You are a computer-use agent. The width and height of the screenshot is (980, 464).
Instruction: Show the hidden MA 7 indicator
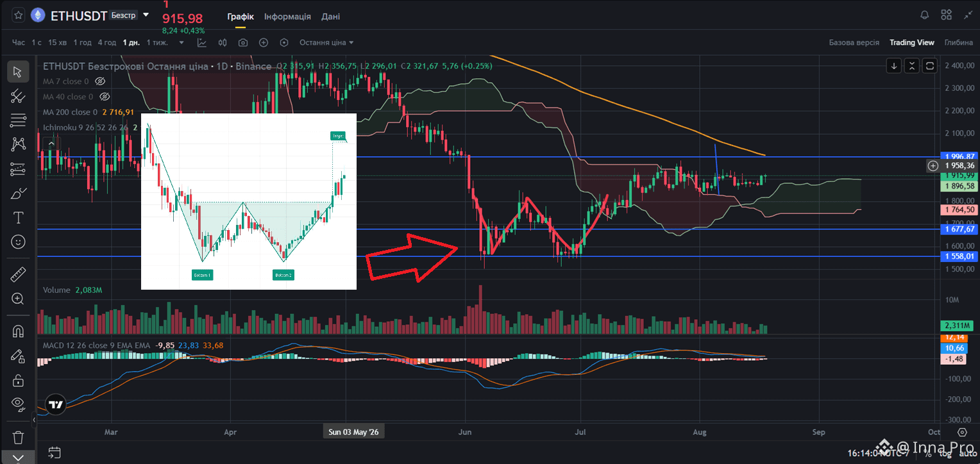click(x=99, y=81)
